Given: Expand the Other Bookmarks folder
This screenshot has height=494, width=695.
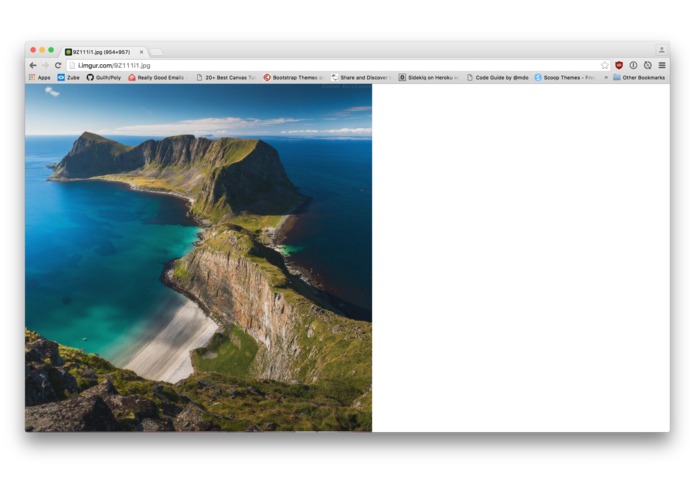Looking at the screenshot, I should point(638,77).
